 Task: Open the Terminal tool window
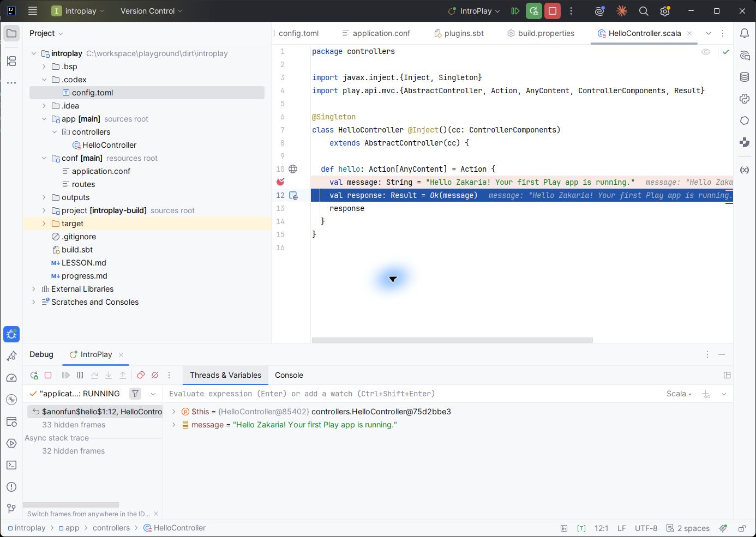11,465
